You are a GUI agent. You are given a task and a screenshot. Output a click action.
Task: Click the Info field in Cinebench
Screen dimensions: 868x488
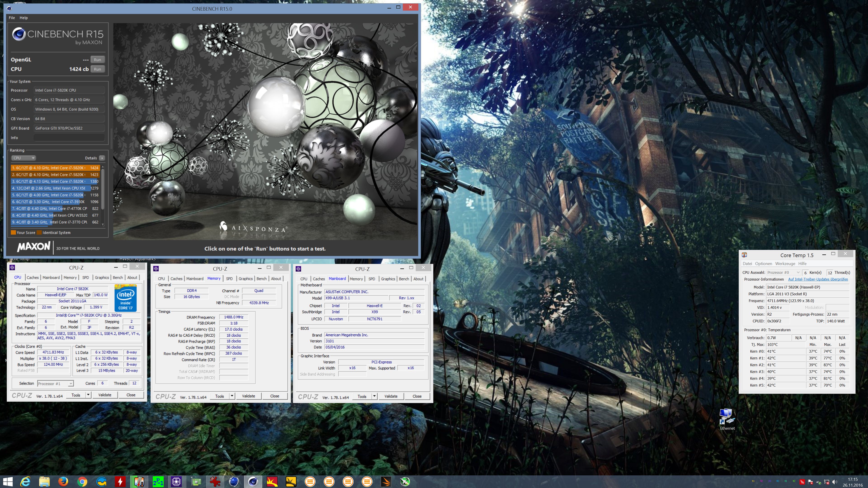click(69, 138)
